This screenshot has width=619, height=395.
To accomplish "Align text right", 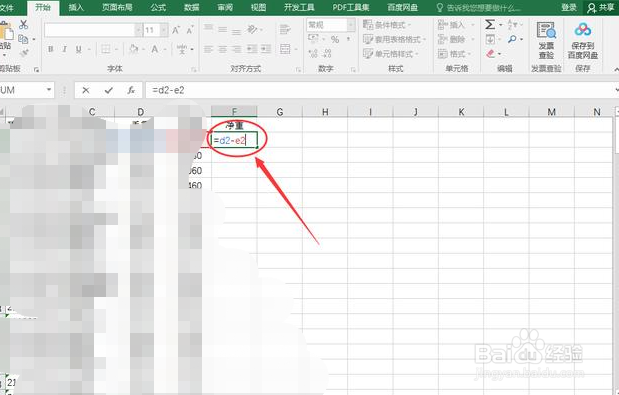I will pyautogui.click(x=236, y=49).
